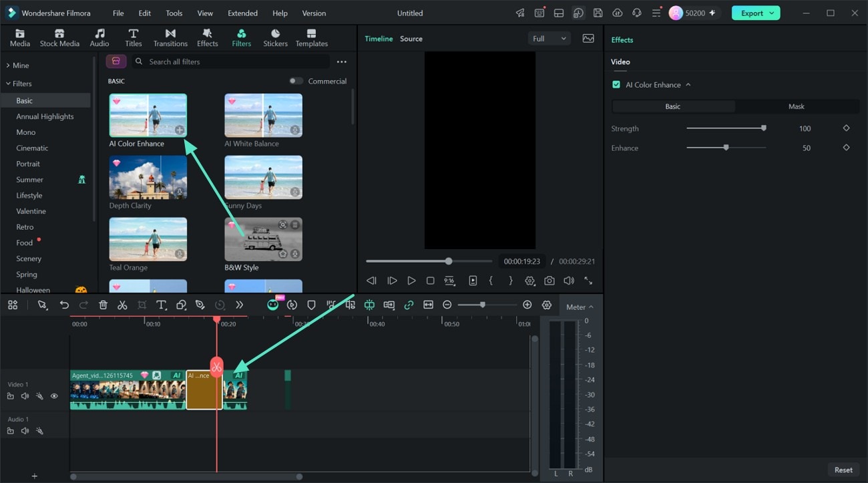
Task: Open the Full preview quality dropdown
Action: (550, 39)
